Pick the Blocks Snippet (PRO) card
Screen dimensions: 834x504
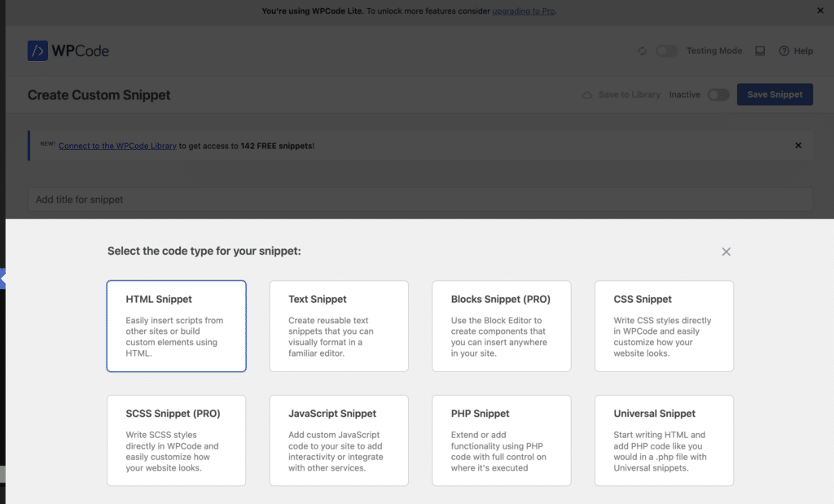502,326
